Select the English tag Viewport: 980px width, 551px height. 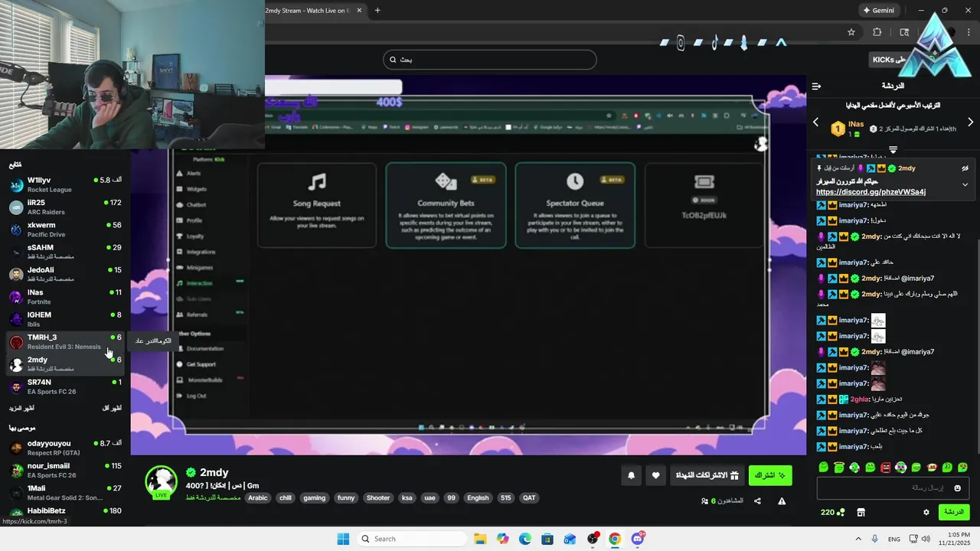(x=478, y=497)
